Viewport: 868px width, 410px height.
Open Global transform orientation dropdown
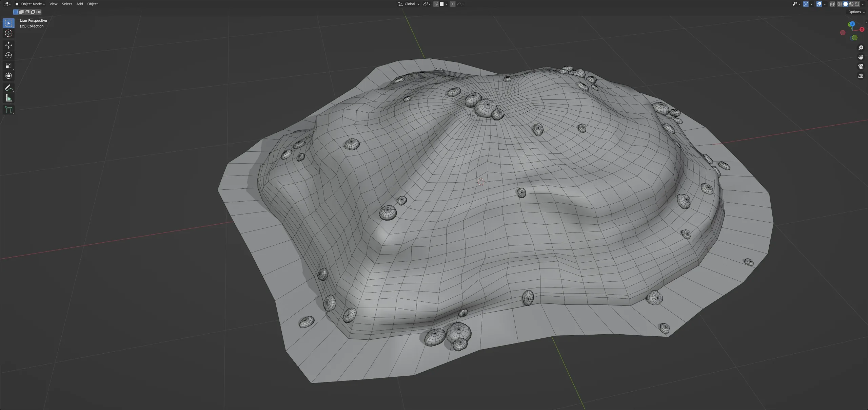point(409,4)
